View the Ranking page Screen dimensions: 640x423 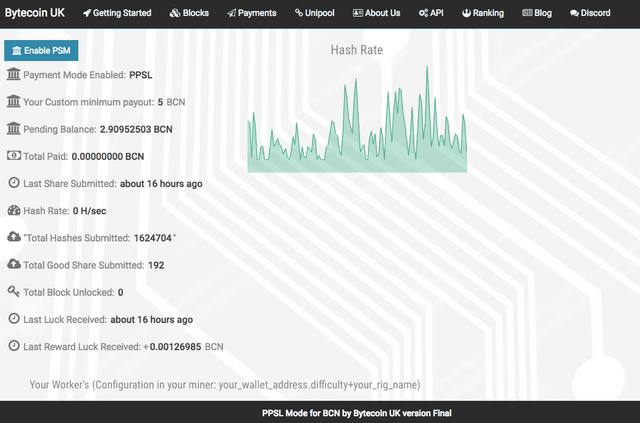[483, 13]
